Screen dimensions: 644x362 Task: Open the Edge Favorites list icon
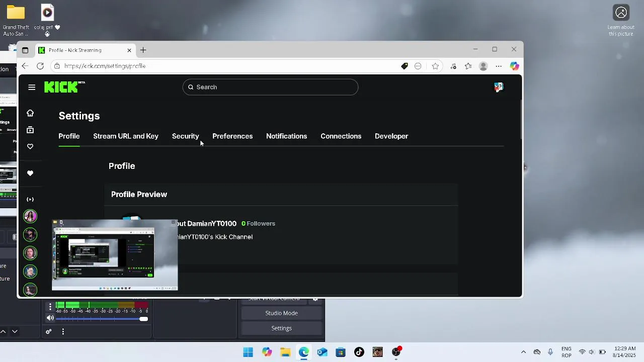pyautogui.click(x=468, y=66)
